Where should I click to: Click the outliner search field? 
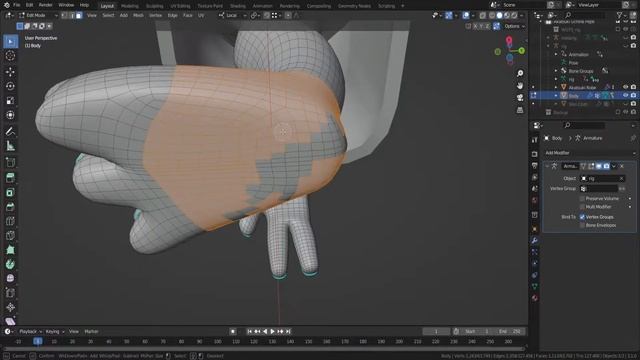pos(584,15)
